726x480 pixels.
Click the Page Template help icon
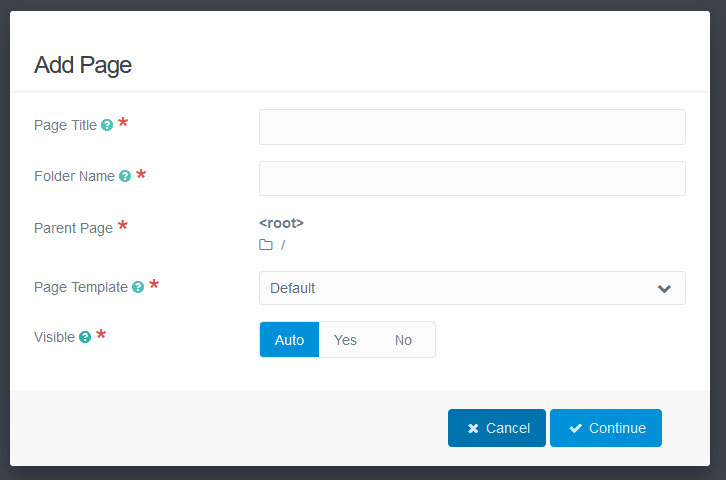(138, 287)
